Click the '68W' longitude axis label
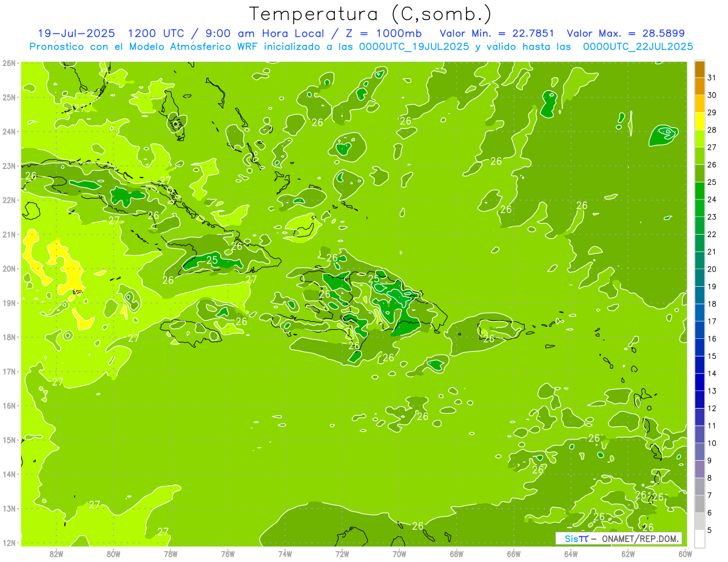The image size is (728, 562). click(x=457, y=554)
